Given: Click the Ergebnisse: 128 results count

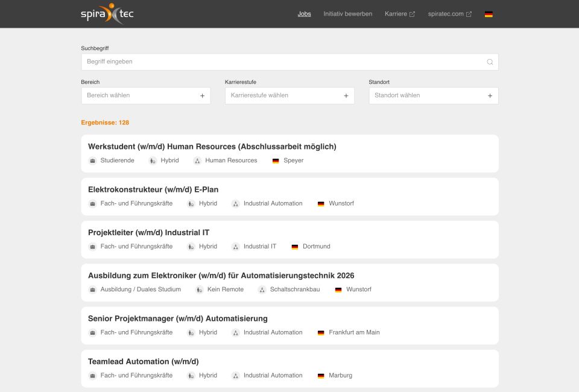Looking at the screenshot, I should point(105,122).
